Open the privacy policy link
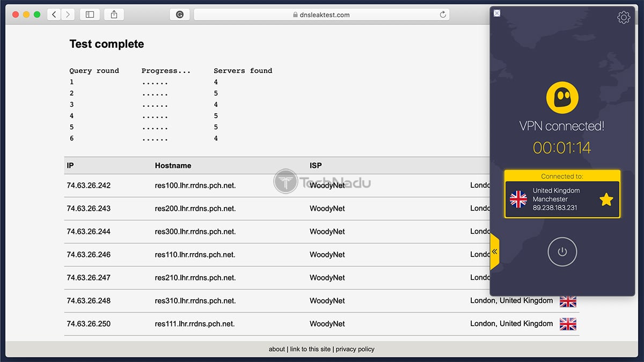 click(x=355, y=349)
